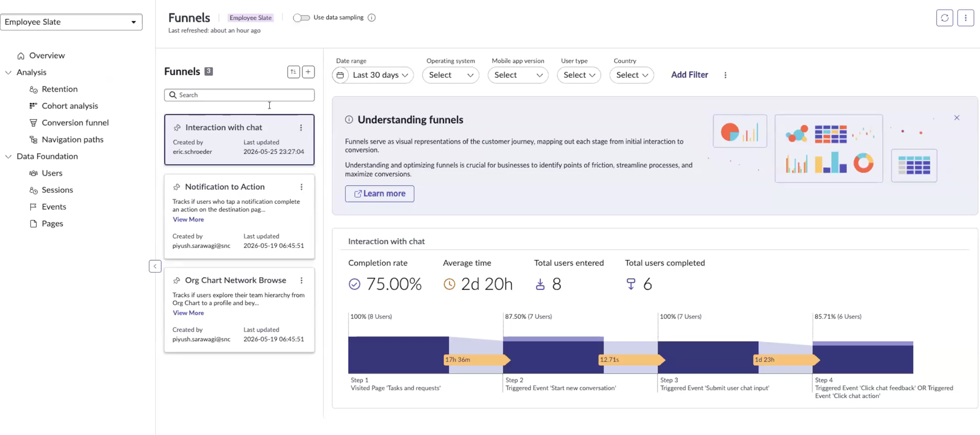Screen dimensions: 980x435
Task: Click the 75.00% completion rate value
Action: point(394,284)
